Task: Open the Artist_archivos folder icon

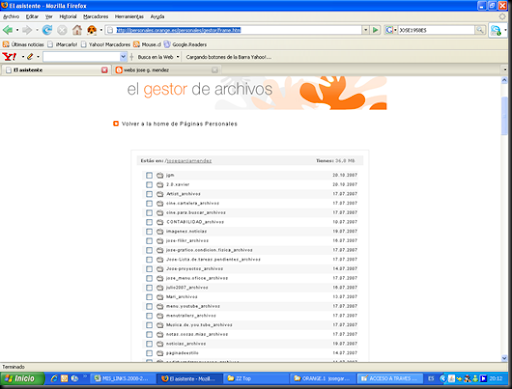Action: [160, 194]
